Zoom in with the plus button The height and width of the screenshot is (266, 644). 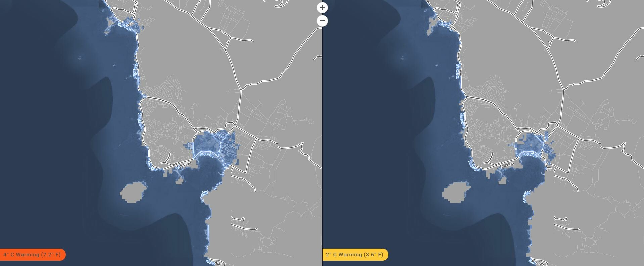pyautogui.click(x=322, y=8)
